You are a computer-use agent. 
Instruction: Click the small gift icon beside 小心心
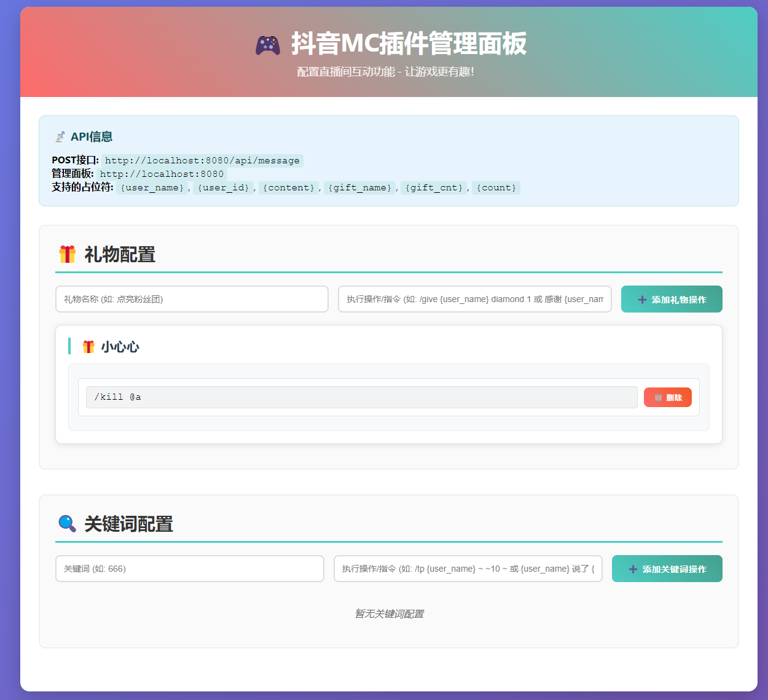(x=88, y=347)
